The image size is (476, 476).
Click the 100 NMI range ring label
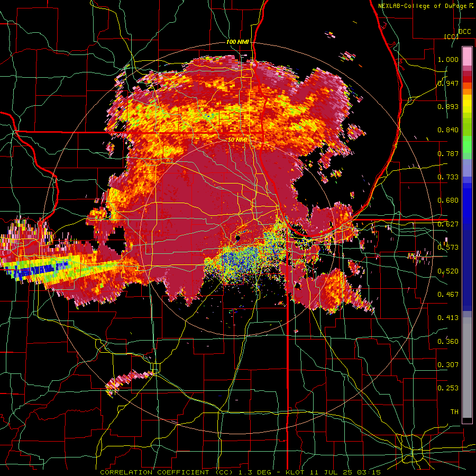(237, 42)
